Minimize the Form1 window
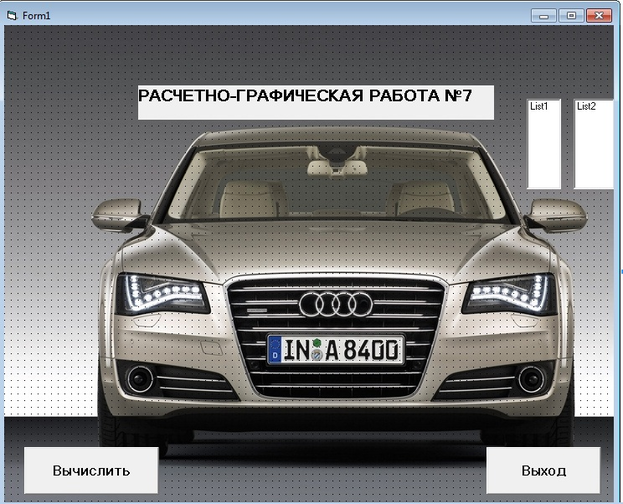 tap(546, 16)
